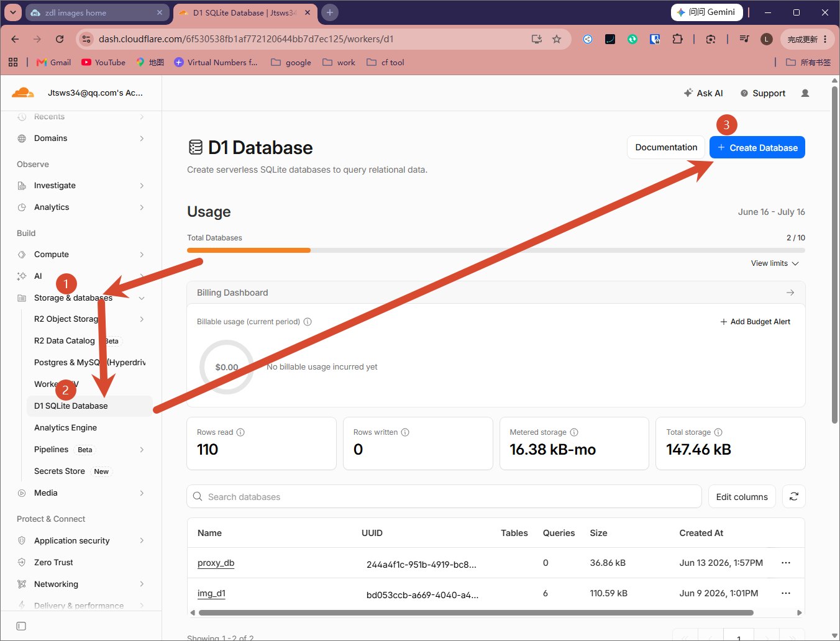Click the browser address bar URL
The height and width of the screenshot is (641, 840).
click(x=246, y=39)
